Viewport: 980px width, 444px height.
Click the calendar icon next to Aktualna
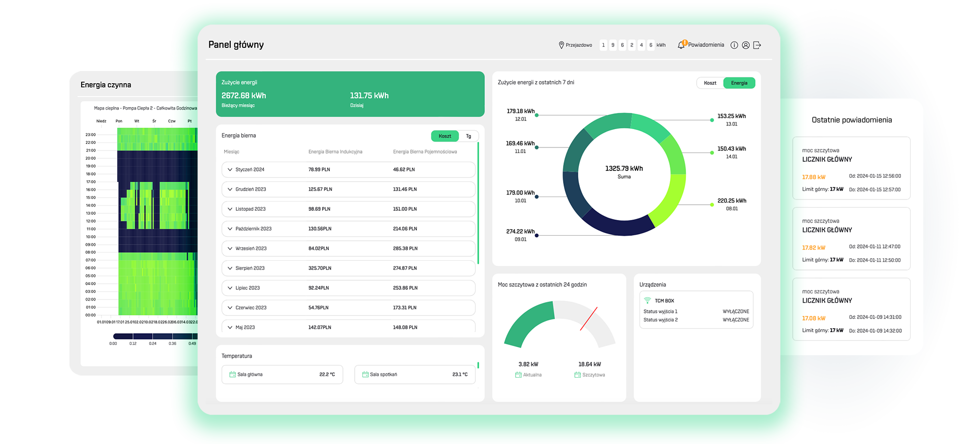click(x=518, y=375)
